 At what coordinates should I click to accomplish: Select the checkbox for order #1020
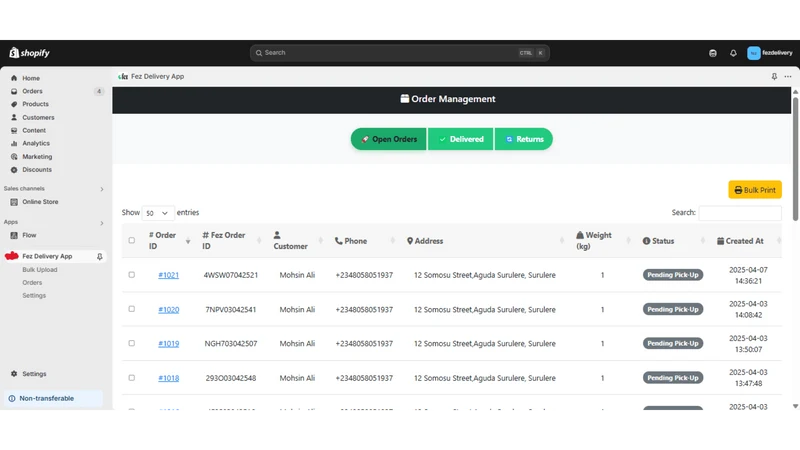point(132,309)
